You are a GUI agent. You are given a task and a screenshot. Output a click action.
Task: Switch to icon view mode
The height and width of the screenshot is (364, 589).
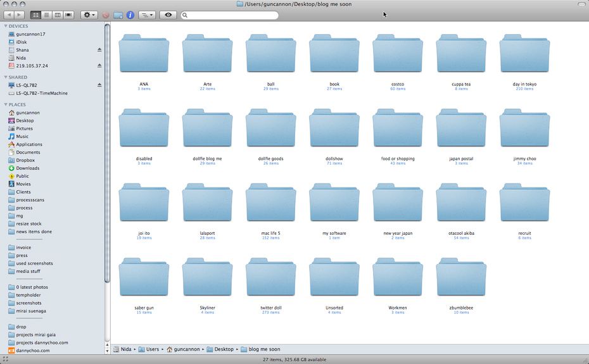click(35, 15)
